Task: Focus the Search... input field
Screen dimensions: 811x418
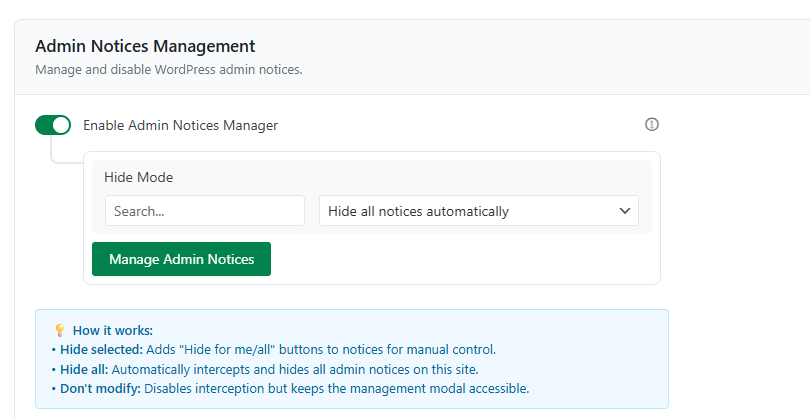Action: click(x=204, y=211)
